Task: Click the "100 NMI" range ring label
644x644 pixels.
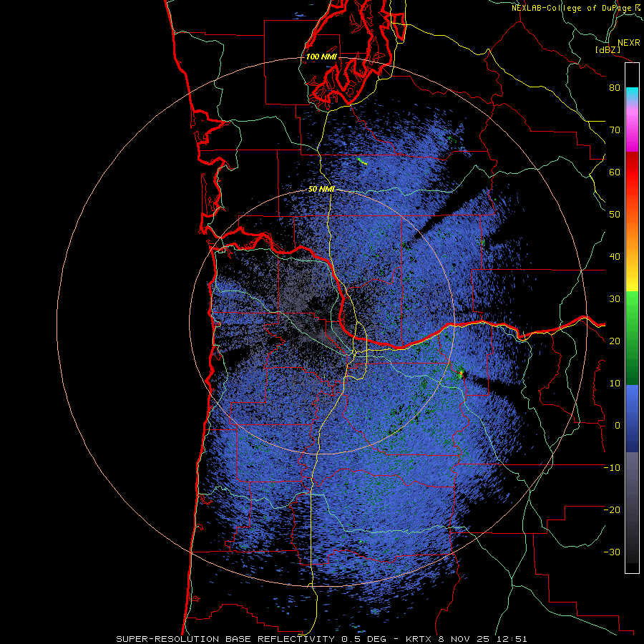Action: coord(321,57)
